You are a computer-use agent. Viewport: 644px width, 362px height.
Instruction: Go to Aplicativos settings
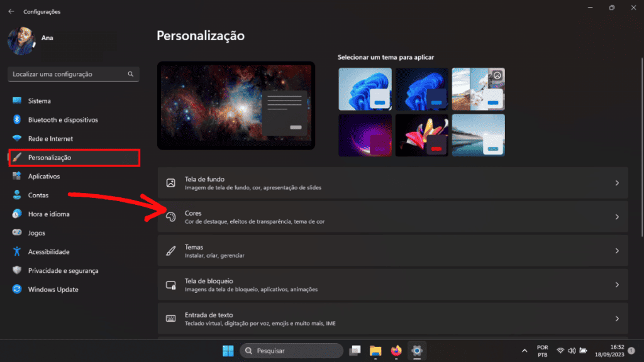tap(74, 176)
